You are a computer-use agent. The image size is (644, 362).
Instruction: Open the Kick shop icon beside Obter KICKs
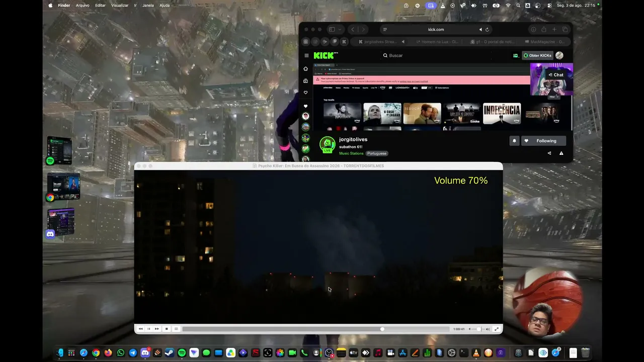click(x=516, y=55)
